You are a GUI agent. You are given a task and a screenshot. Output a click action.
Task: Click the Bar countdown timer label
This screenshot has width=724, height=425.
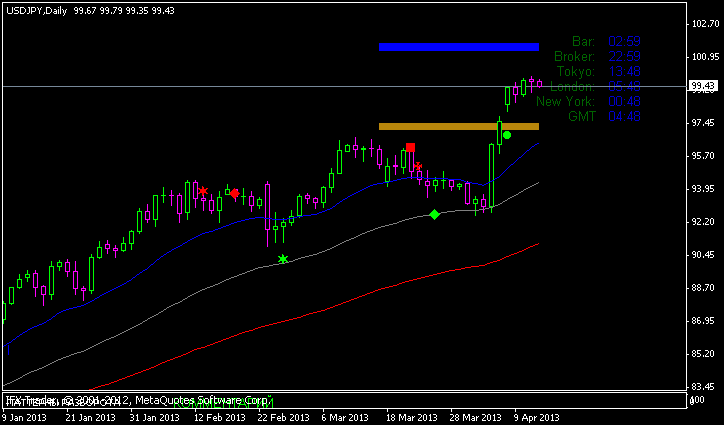625,41
